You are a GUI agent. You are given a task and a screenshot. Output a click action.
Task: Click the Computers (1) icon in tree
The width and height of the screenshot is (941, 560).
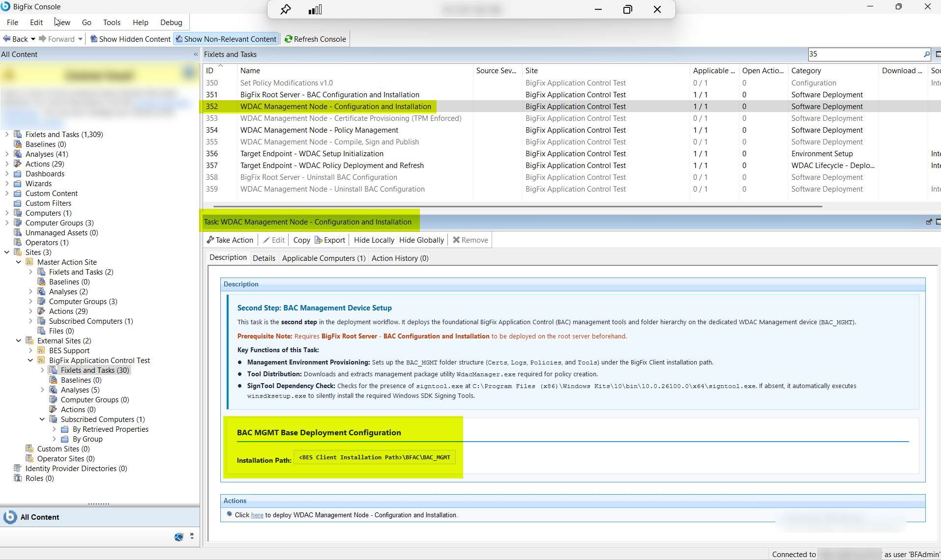pyautogui.click(x=18, y=213)
